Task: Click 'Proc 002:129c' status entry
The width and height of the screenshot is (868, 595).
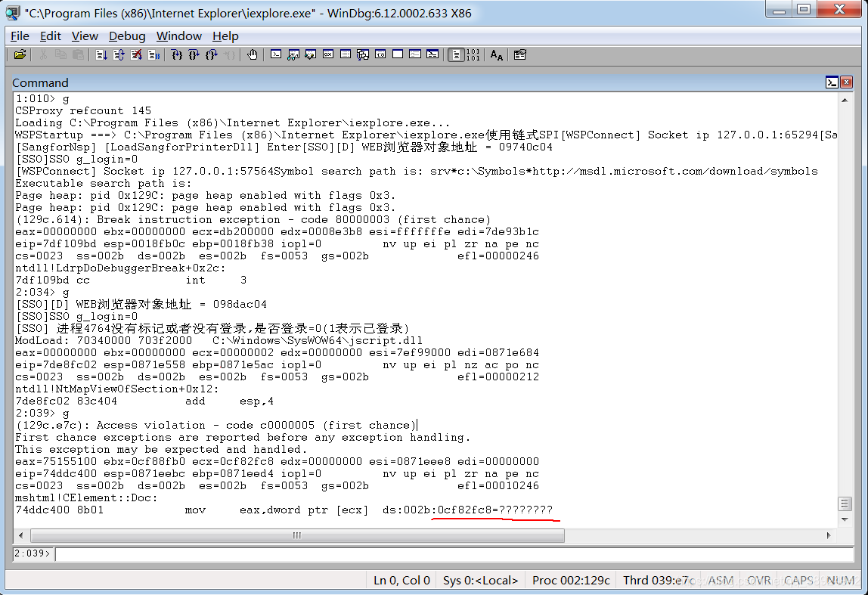Action: coord(571,580)
